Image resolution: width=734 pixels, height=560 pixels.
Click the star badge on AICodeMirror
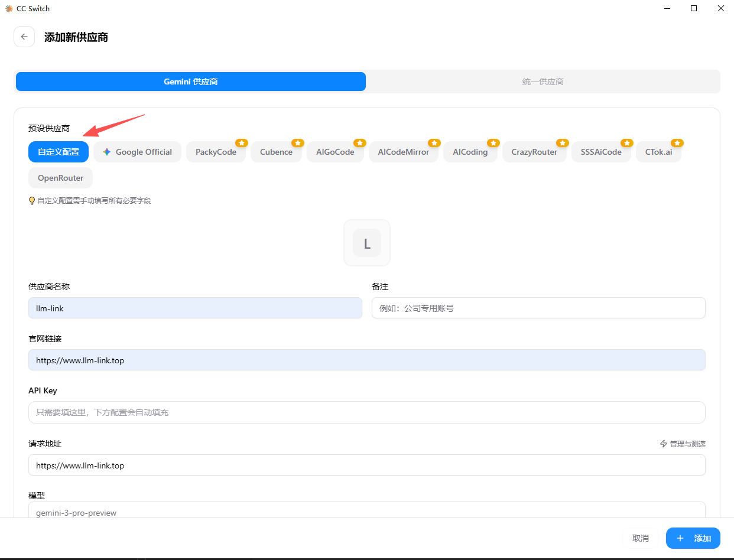(x=434, y=143)
